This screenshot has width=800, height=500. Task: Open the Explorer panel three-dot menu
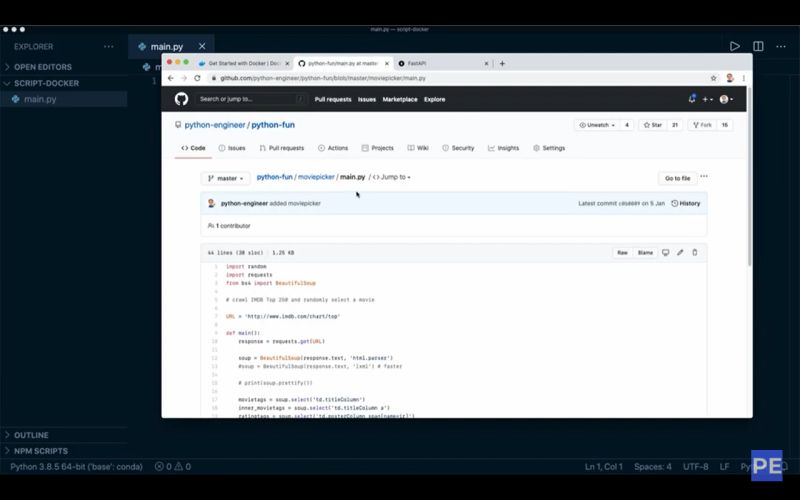[x=109, y=46]
